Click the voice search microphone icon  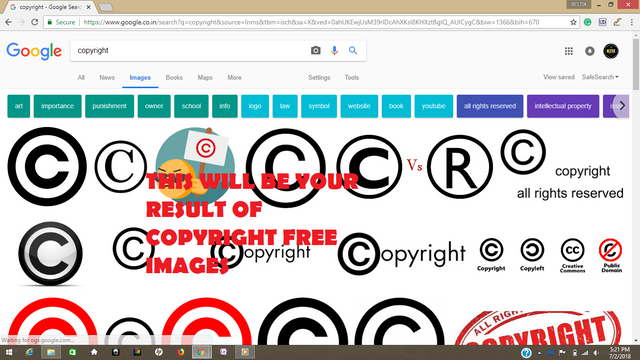334,51
